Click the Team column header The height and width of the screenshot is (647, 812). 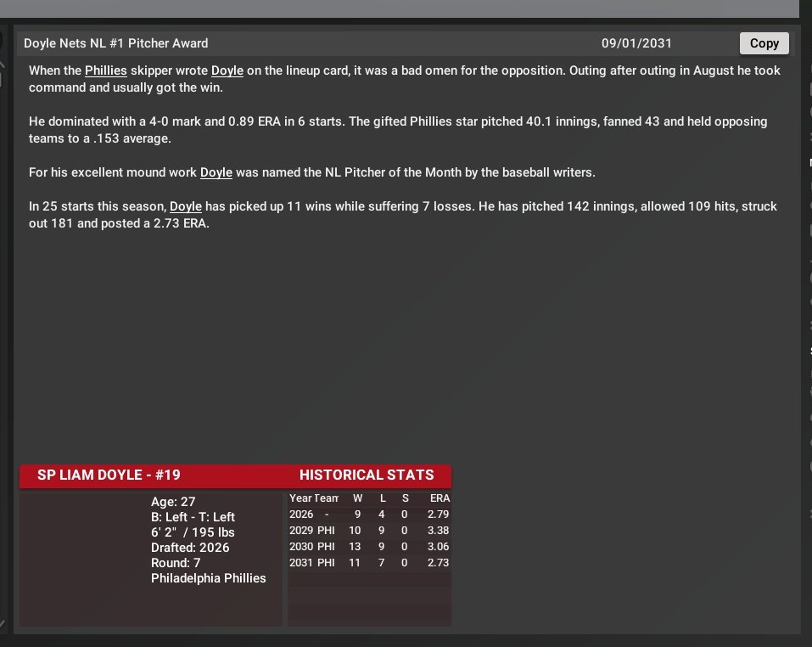[x=327, y=498]
